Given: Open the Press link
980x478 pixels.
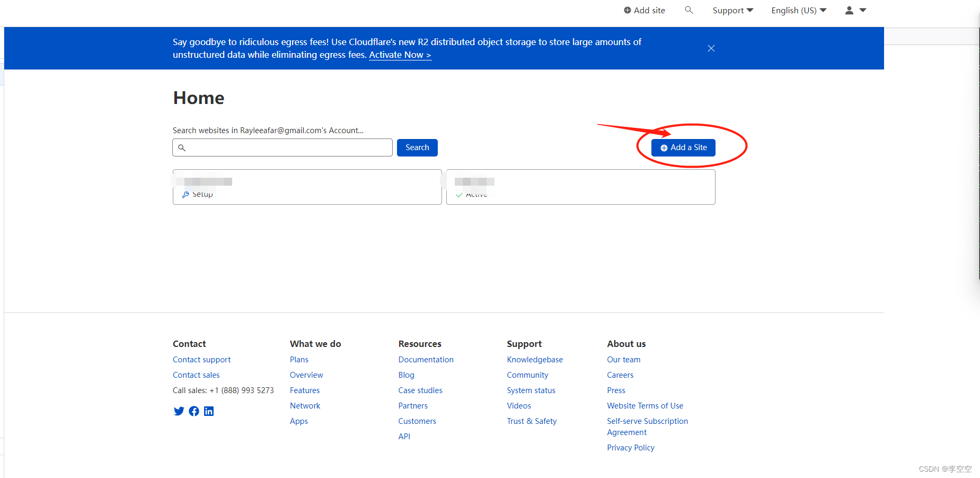Looking at the screenshot, I should (x=616, y=390).
